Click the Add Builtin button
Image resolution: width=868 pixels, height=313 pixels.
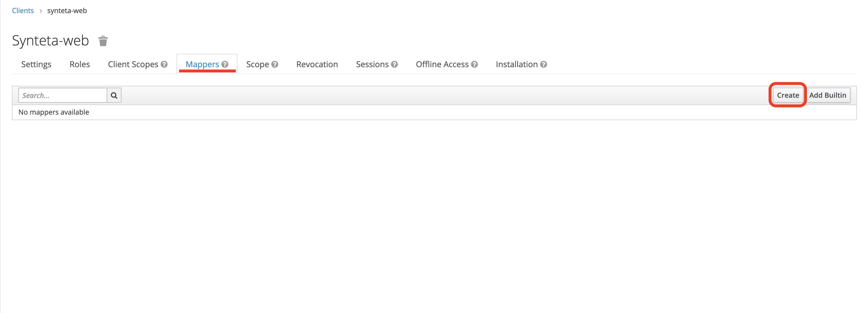(x=827, y=95)
